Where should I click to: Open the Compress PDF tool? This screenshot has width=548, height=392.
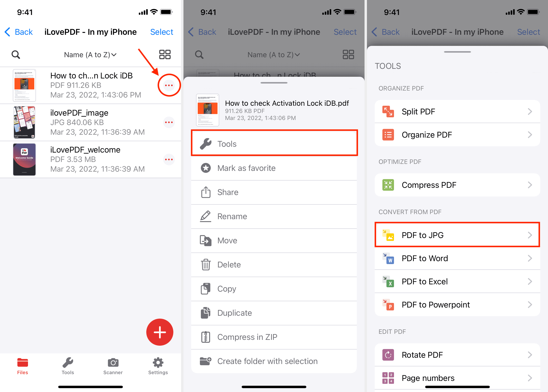457,185
